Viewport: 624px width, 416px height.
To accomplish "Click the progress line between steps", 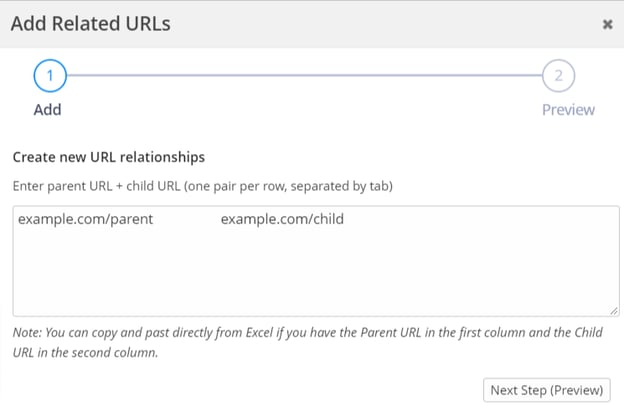I will coord(304,75).
